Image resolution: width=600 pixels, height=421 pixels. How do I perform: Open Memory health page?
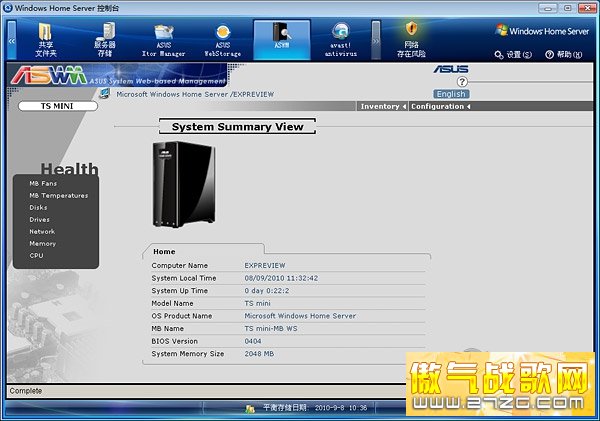click(42, 243)
